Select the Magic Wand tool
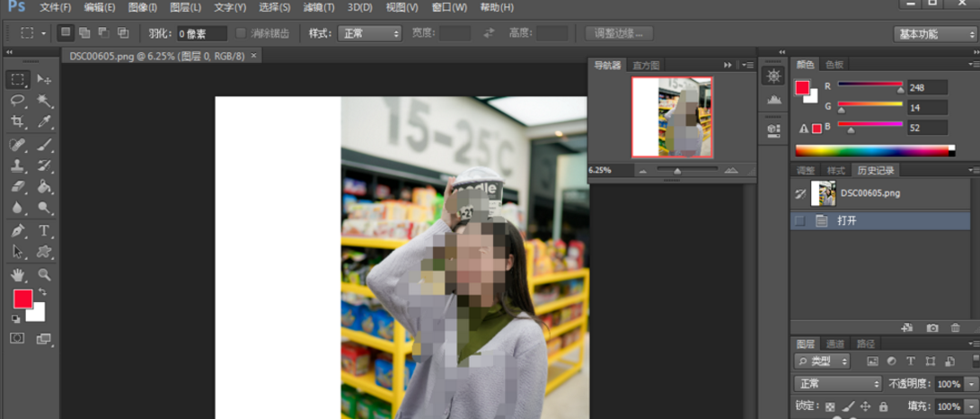This screenshot has height=419, width=980. pos(44,101)
